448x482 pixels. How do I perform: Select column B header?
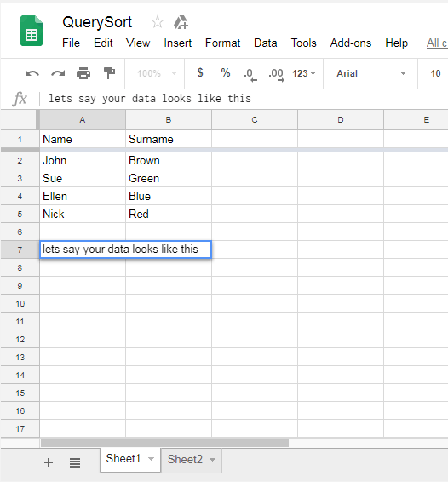point(169,120)
